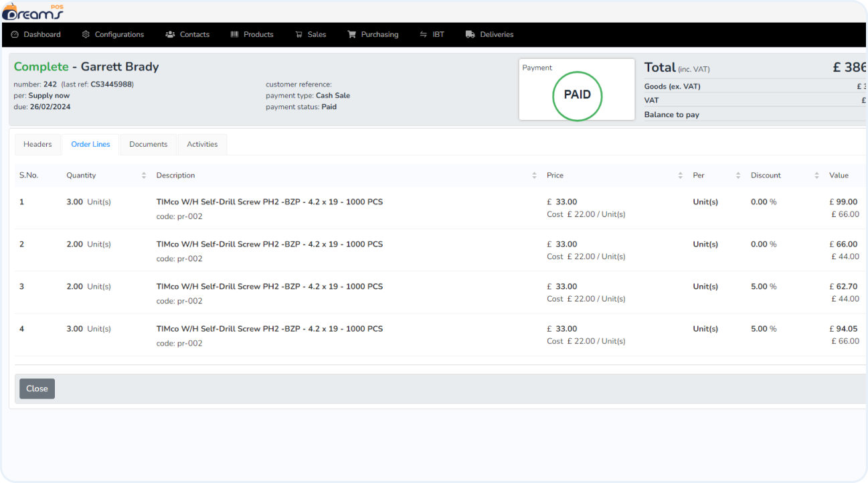
Task: Click the PAID payment status circle
Action: click(577, 95)
